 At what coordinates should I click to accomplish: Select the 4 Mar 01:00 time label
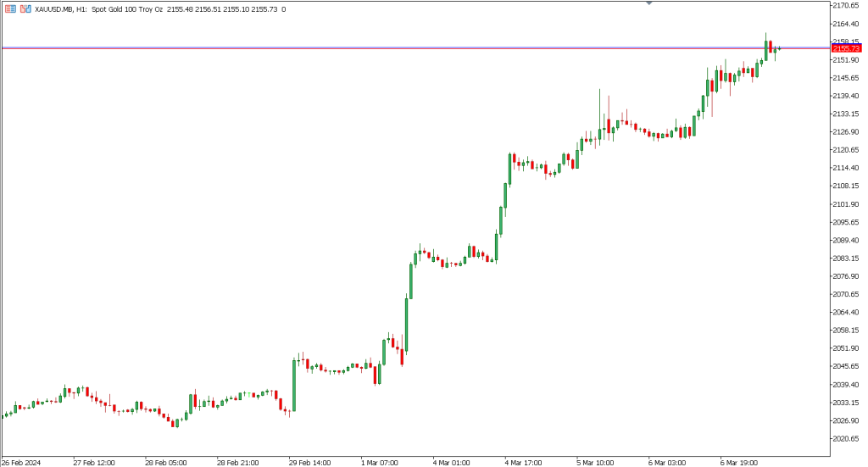click(x=451, y=463)
